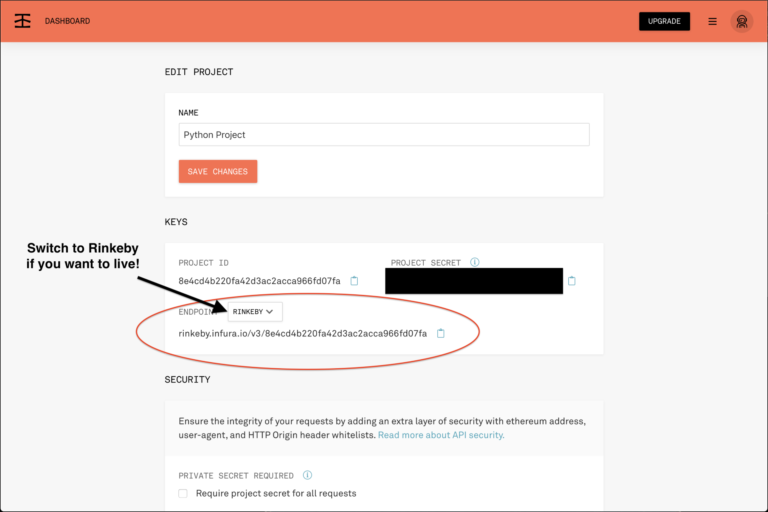The image size is (768, 512).
Task: Show info about Private Secret Required
Action: [307, 475]
